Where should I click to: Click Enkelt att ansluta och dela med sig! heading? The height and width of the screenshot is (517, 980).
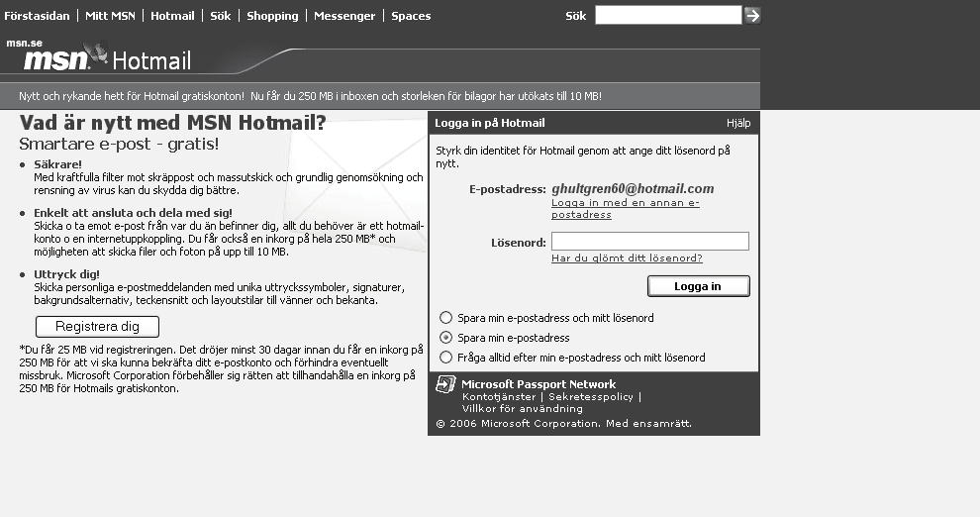(133, 213)
